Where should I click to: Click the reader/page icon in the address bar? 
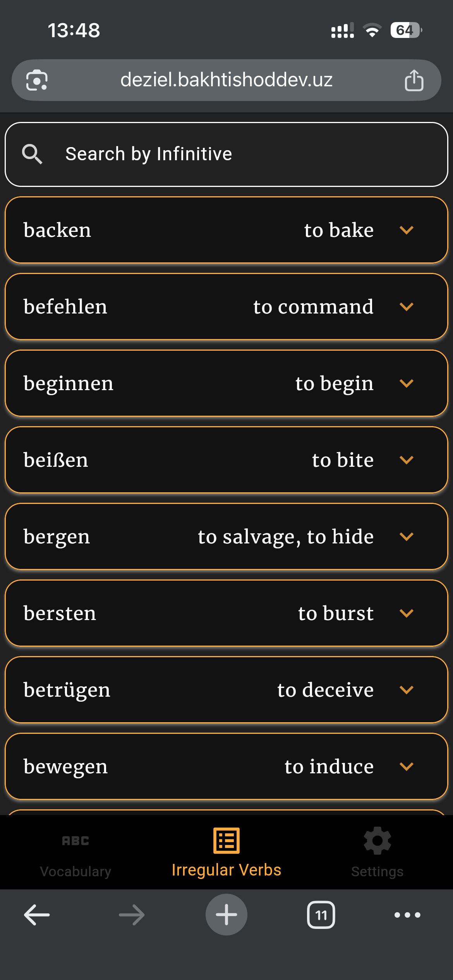click(x=38, y=80)
